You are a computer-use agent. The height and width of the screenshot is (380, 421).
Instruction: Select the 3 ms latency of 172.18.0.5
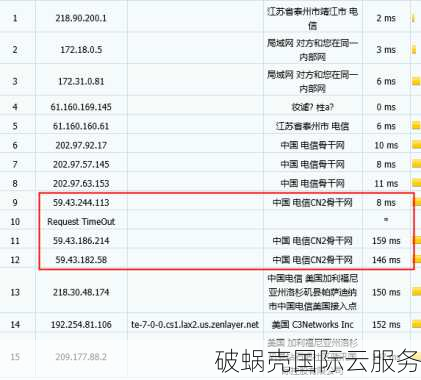(386, 50)
